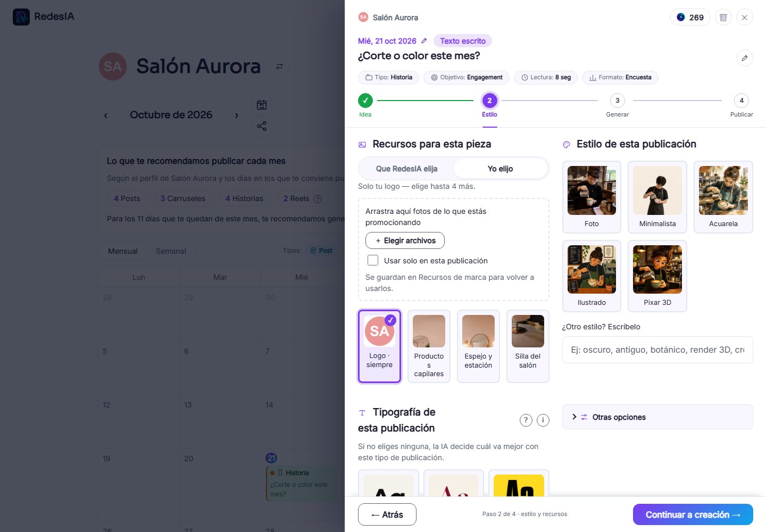
Task: Jump to step 4 Publicar
Action: tap(742, 105)
